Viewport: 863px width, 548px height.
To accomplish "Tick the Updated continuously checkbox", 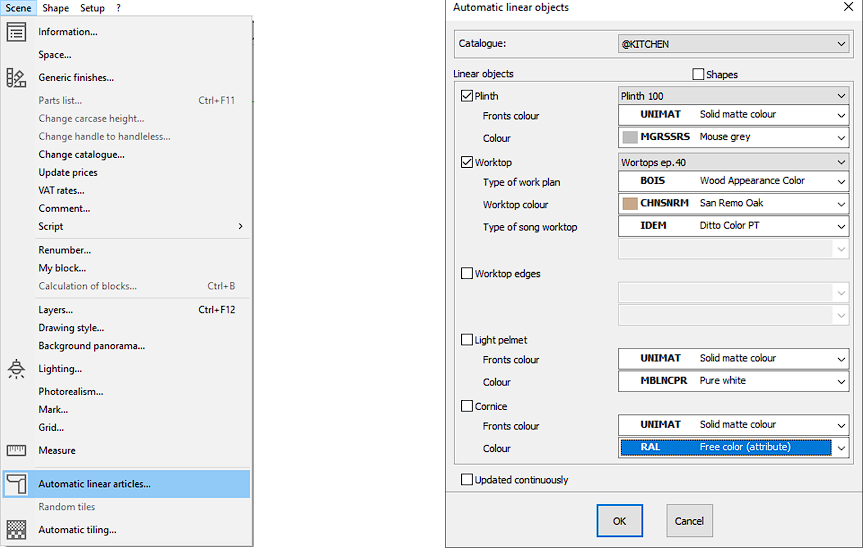I will pyautogui.click(x=467, y=480).
